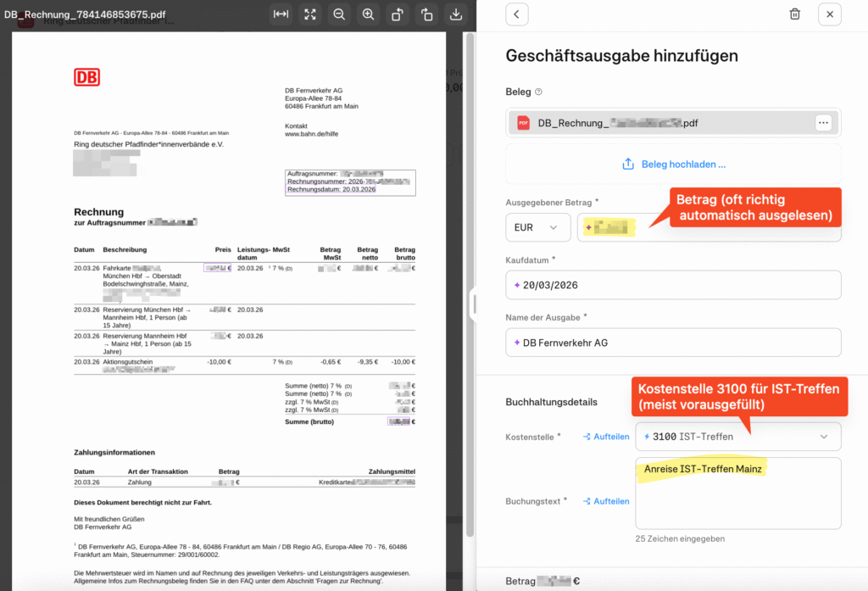Click the Name der Ausgabe field

coord(673,343)
